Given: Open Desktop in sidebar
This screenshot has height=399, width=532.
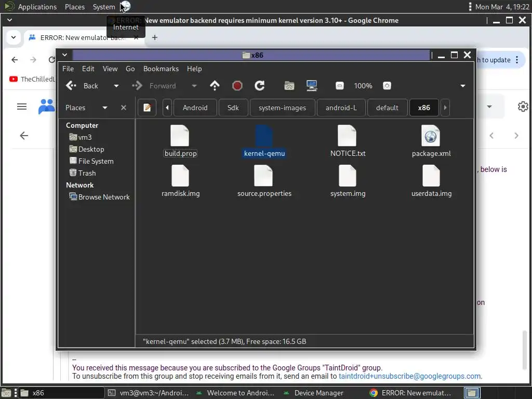Looking at the screenshot, I should pos(87,149).
